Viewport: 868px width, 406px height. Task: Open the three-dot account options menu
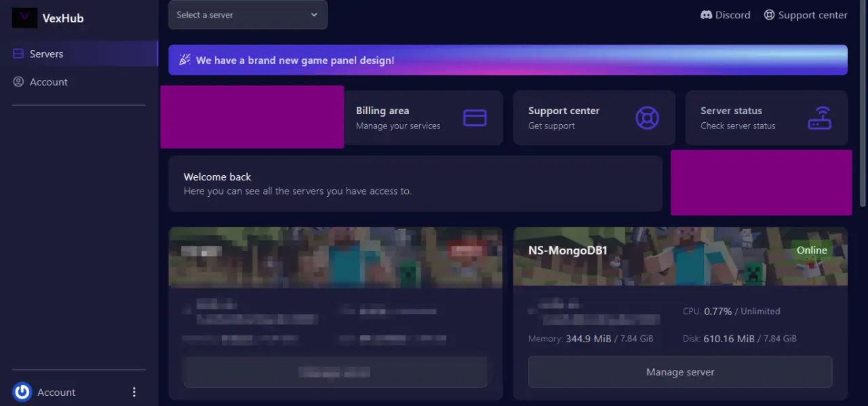click(x=134, y=392)
